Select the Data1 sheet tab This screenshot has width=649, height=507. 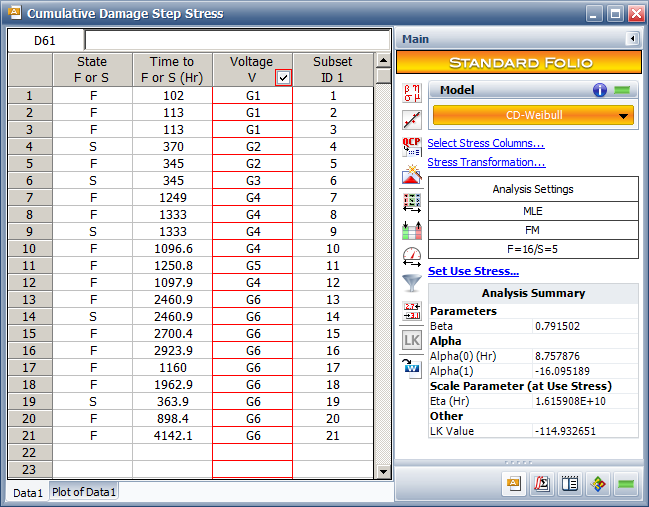click(x=28, y=492)
